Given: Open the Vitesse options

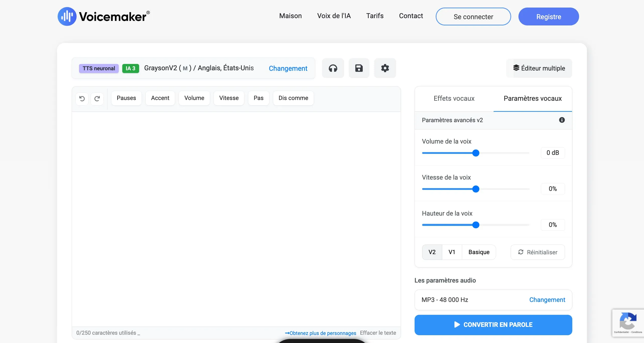Looking at the screenshot, I should pos(229,98).
